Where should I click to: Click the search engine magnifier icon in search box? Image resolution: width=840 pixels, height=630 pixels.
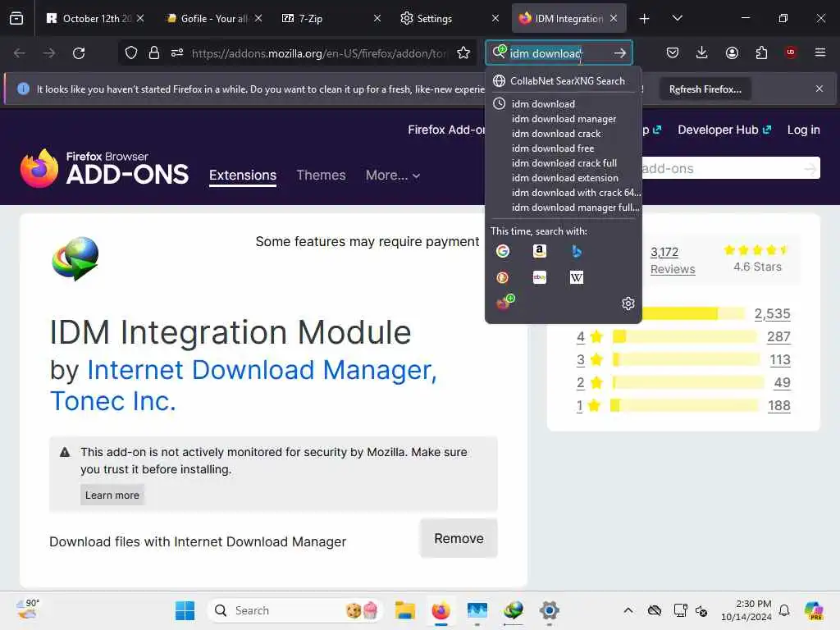pos(499,52)
